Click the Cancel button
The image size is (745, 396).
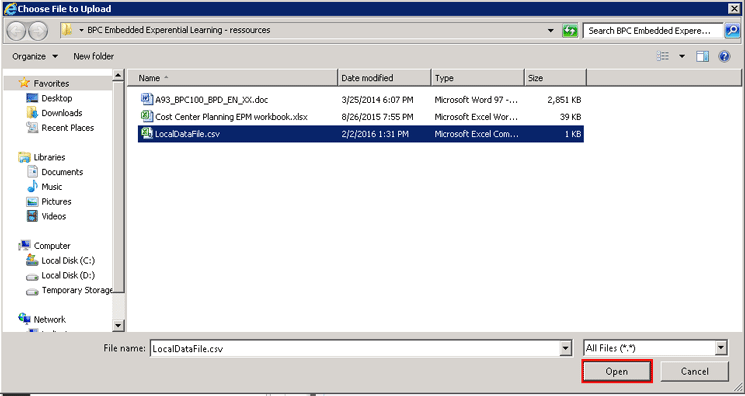[694, 371]
